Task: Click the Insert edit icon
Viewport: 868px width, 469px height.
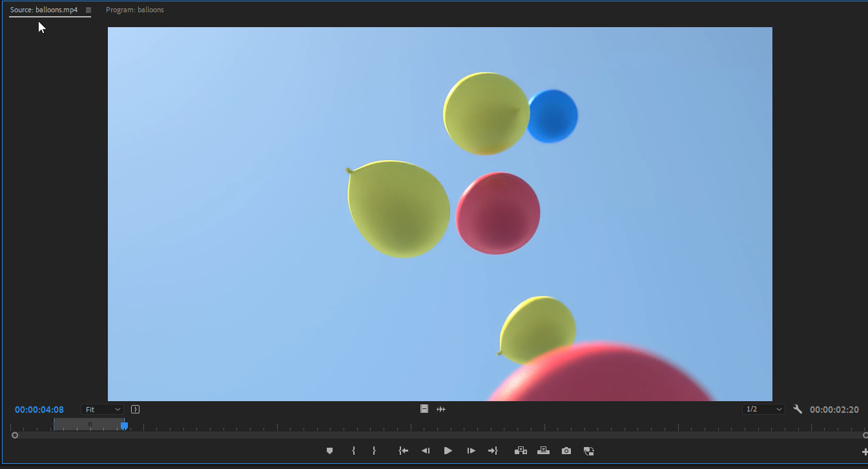Action: (x=521, y=451)
